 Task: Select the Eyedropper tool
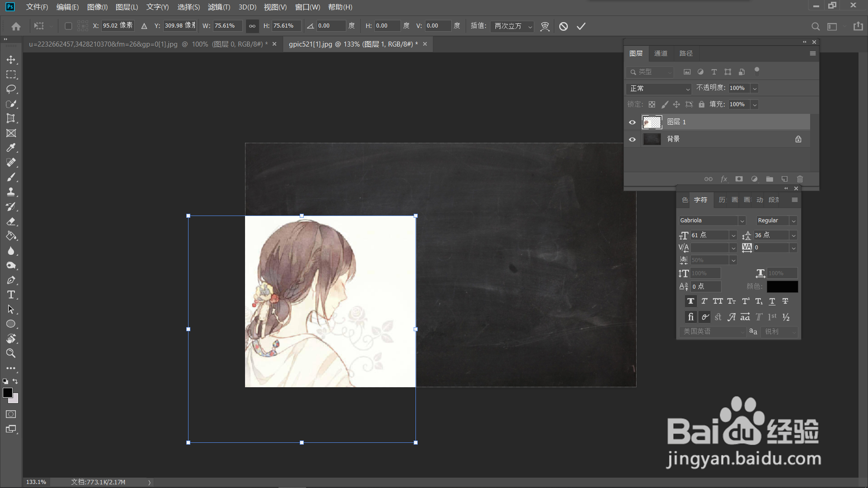coord(11,148)
